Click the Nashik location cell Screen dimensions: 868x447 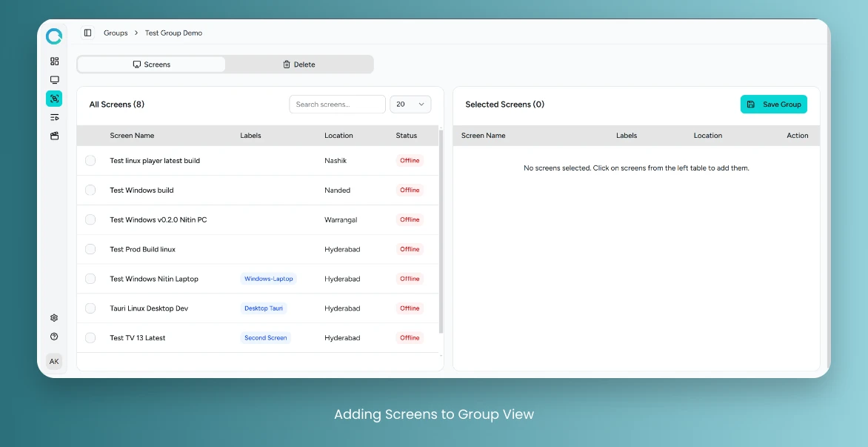click(x=335, y=161)
